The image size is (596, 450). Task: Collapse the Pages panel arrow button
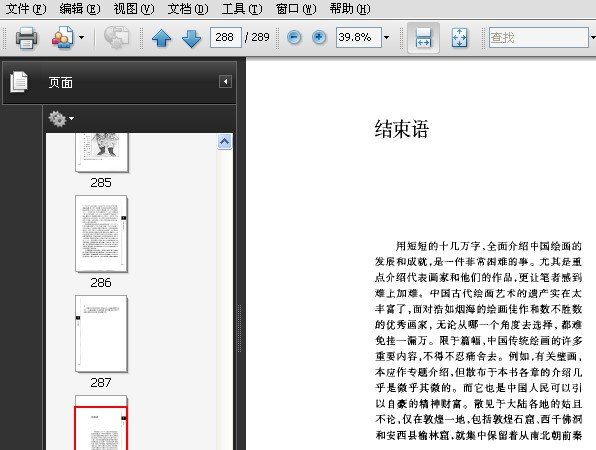pyautogui.click(x=225, y=82)
